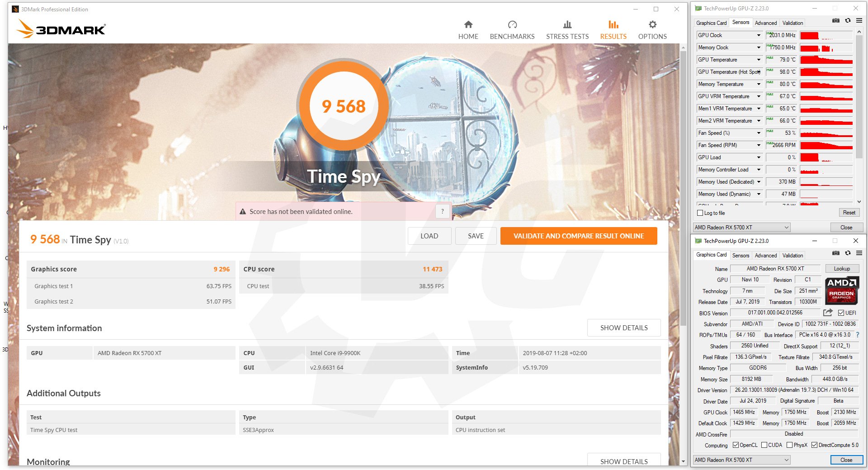Click the 3DMark logo
This screenshot has height=470, width=868.
pos(61,29)
